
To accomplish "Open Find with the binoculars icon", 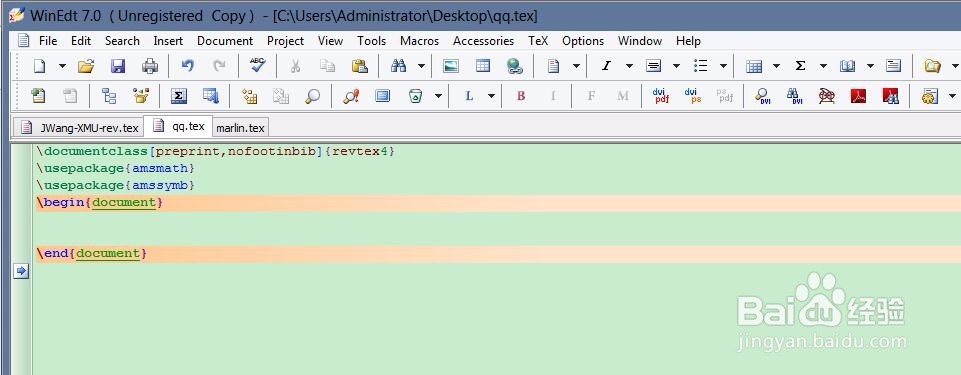I will [398, 66].
